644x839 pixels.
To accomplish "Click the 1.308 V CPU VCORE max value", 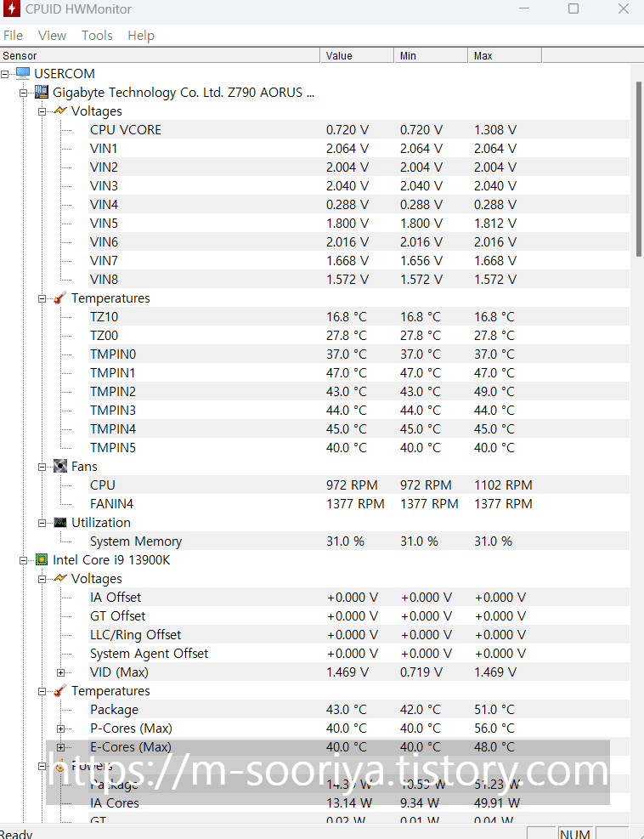I will (495, 129).
